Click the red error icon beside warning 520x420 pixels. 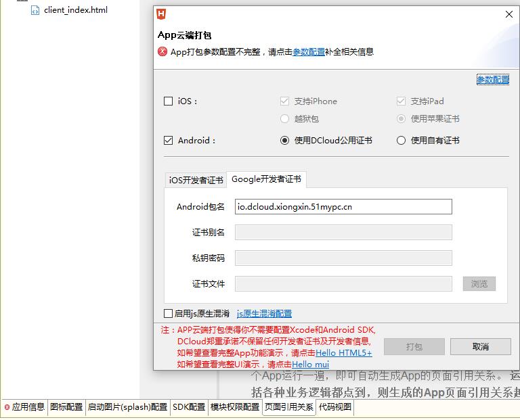(x=162, y=51)
